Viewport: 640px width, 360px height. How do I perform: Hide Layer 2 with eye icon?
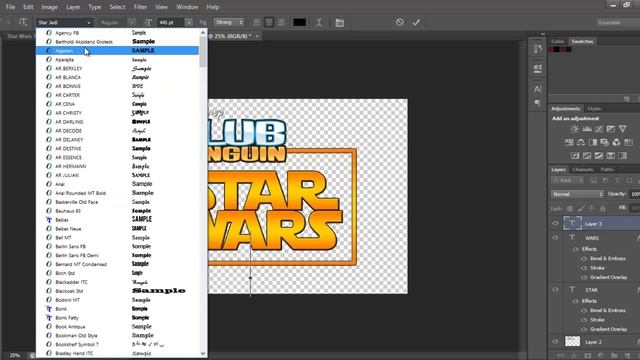pyautogui.click(x=555, y=342)
